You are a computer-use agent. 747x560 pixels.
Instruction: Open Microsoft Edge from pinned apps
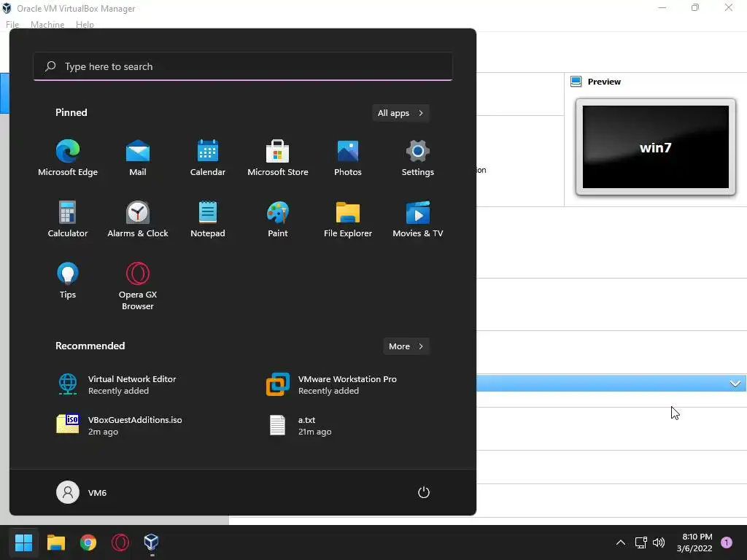coord(68,158)
